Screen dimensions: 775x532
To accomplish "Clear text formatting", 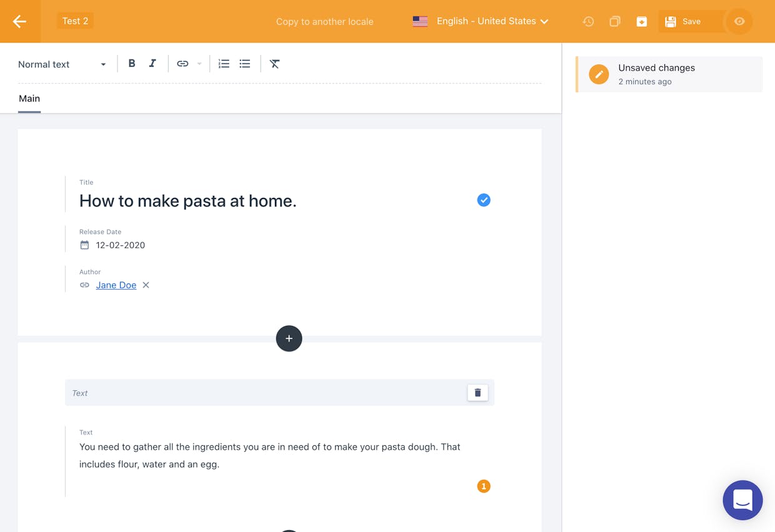I will [x=274, y=64].
